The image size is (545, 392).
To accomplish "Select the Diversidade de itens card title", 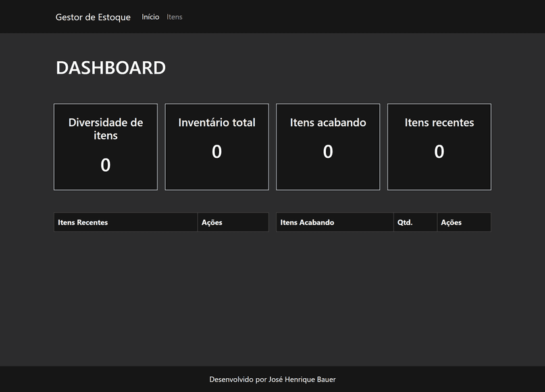I will point(105,129).
